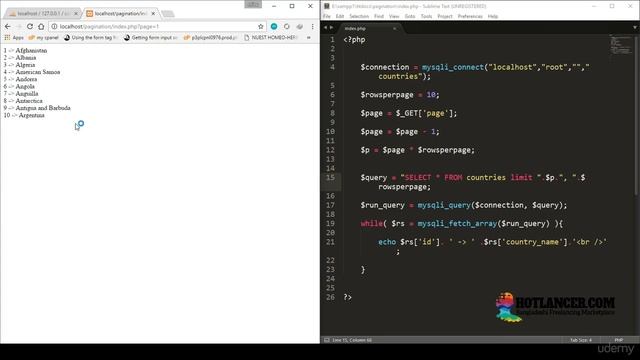Click on $rowsperpage on line 6
The height and width of the screenshot is (360, 640).
point(387,95)
